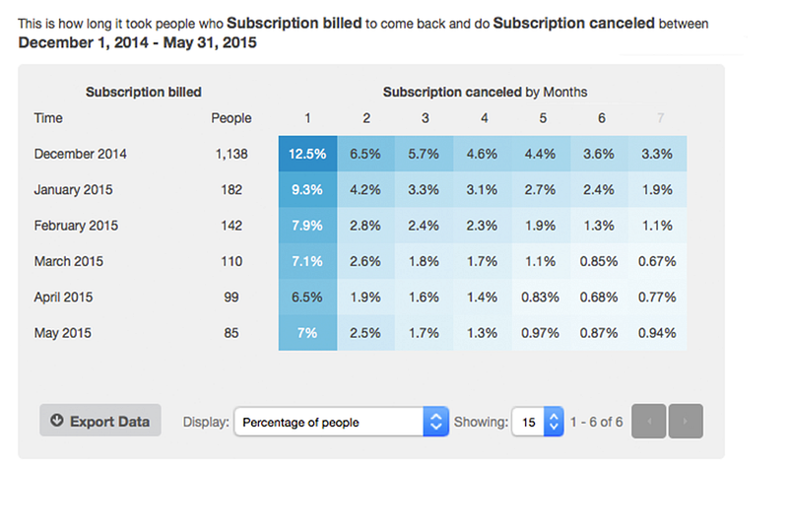Go to the previous page arrow
Viewport: 788px width, 532px height.
[x=649, y=422]
